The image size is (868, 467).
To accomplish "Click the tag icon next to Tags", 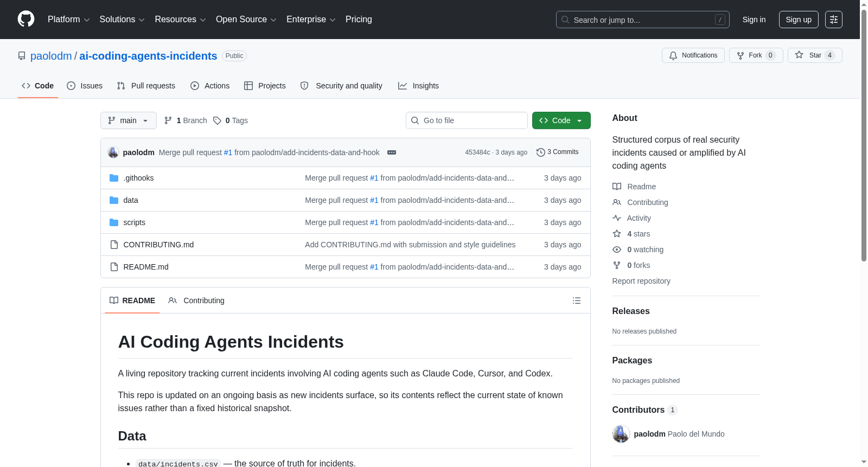I will point(217,120).
